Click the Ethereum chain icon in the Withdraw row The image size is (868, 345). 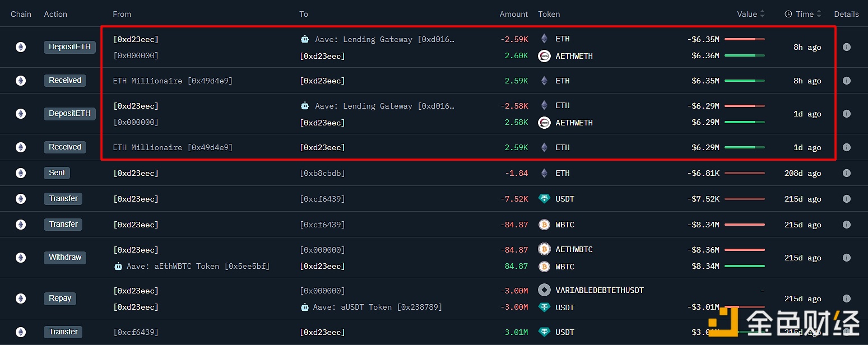pyautogui.click(x=21, y=258)
